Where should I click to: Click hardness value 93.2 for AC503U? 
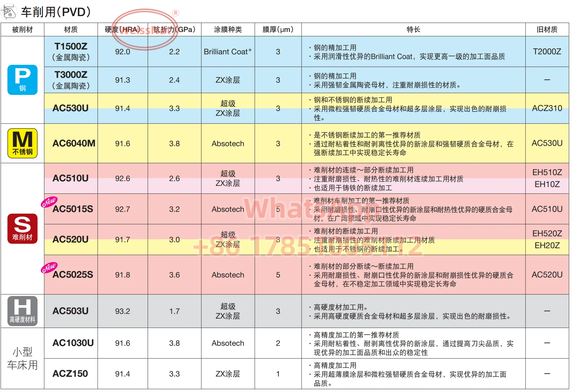123,311
